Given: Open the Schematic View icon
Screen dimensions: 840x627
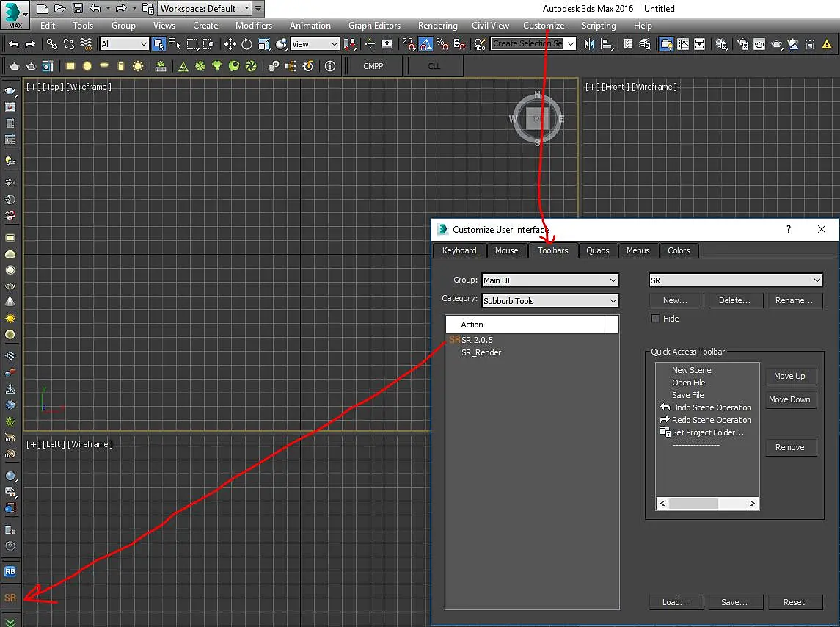Looking at the screenshot, I should (699, 44).
